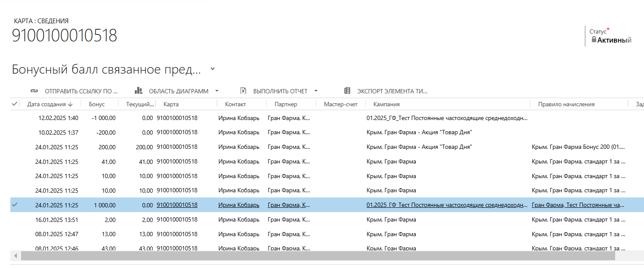Open the Выполнить отчет dropdown arrow
This screenshot has width=644, height=268.
click(x=316, y=91)
